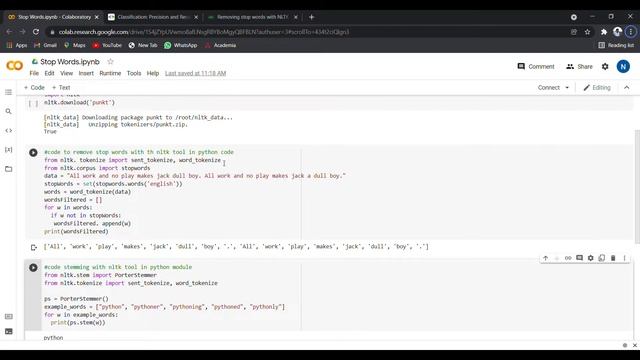Open the Google account avatar N
Image resolution: width=640 pixels, height=360 pixels.
[623, 67]
